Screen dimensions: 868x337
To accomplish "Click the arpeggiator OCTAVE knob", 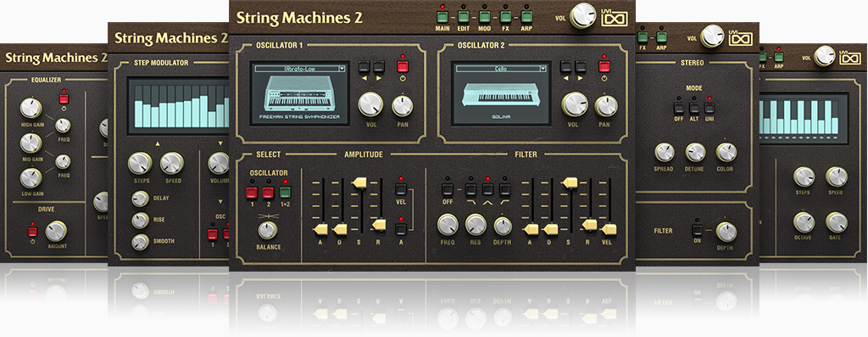I will point(804,222).
